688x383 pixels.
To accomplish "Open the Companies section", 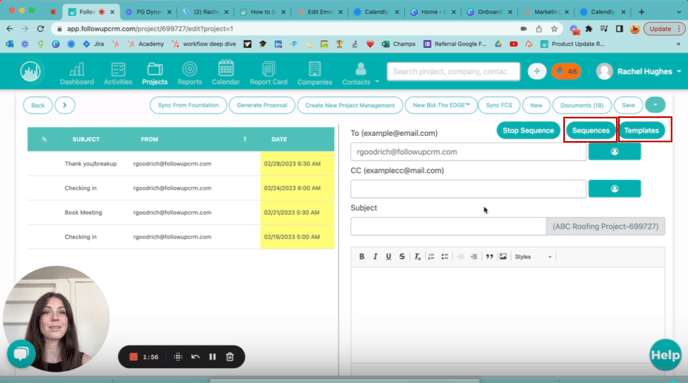I will (x=315, y=73).
